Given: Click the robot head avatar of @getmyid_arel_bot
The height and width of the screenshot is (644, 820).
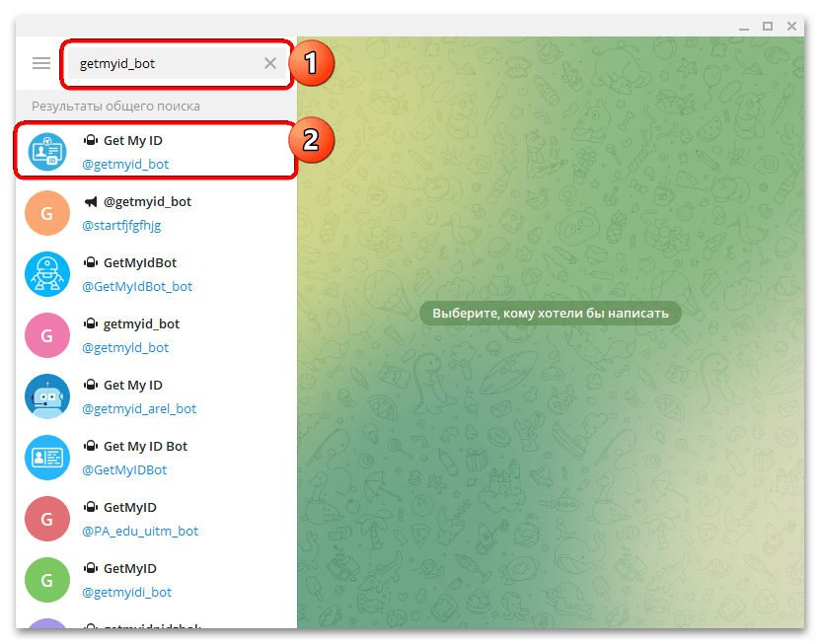Looking at the screenshot, I should click(47, 396).
